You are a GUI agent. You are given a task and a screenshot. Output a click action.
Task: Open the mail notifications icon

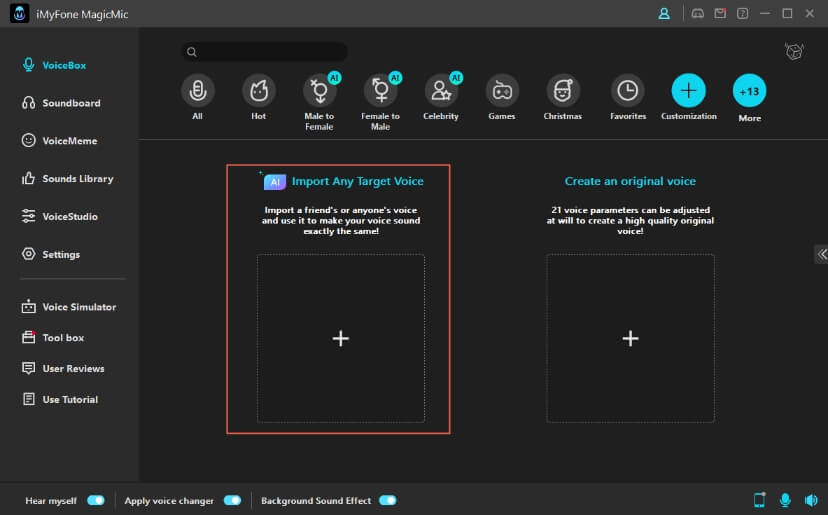click(720, 14)
